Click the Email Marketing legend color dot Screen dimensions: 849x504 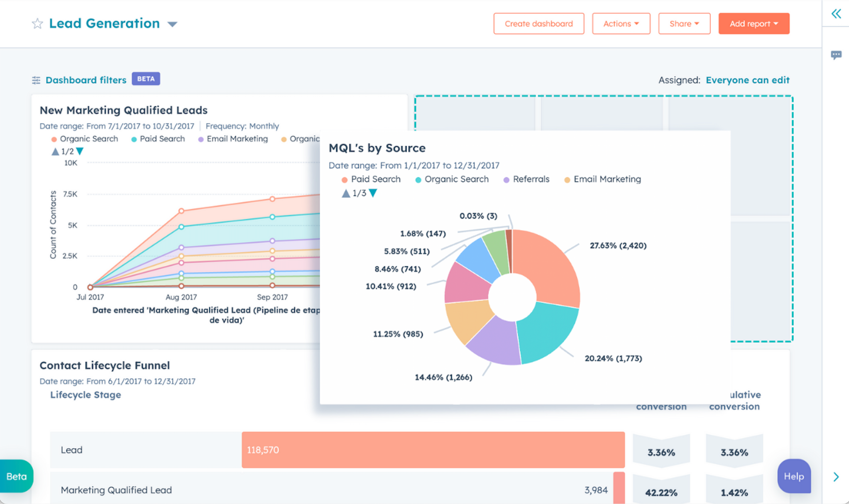(x=567, y=179)
